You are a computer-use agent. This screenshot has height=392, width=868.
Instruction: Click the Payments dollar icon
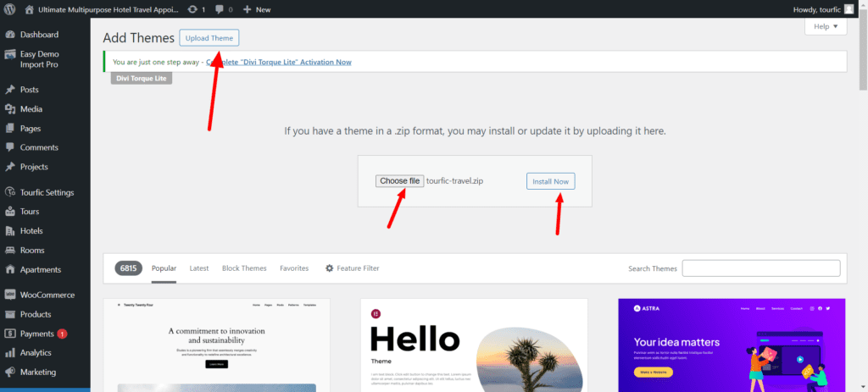pos(9,334)
